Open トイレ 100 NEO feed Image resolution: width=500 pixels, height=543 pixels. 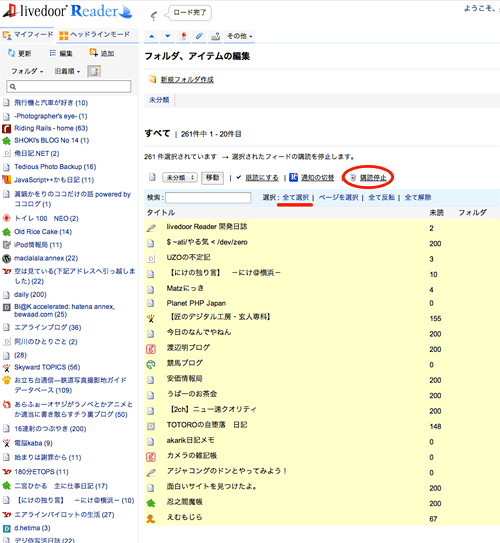coord(46,219)
